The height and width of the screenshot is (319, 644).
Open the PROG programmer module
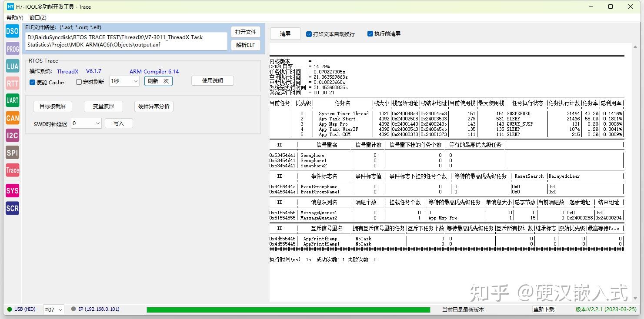click(12, 49)
